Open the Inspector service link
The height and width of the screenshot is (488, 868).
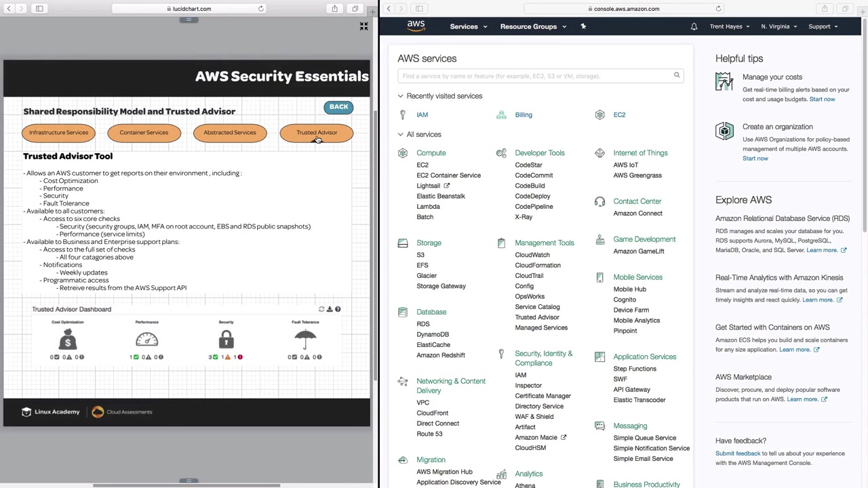tap(528, 386)
